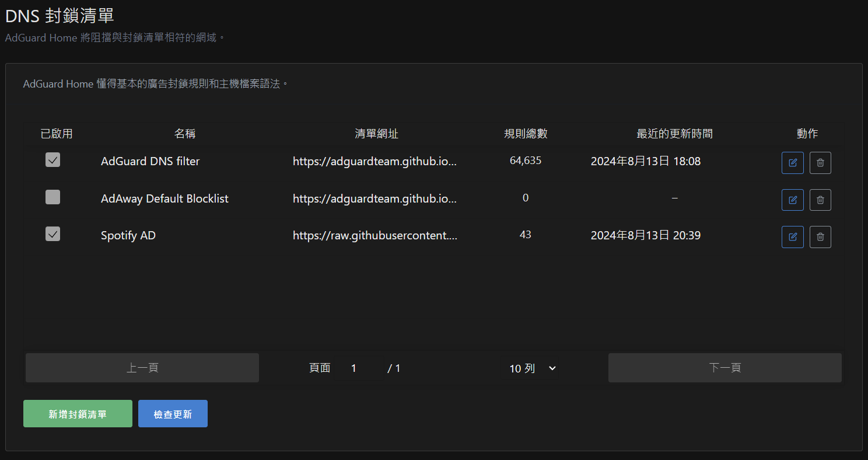
Task: Disable the Spotify AD list
Action: click(x=52, y=234)
